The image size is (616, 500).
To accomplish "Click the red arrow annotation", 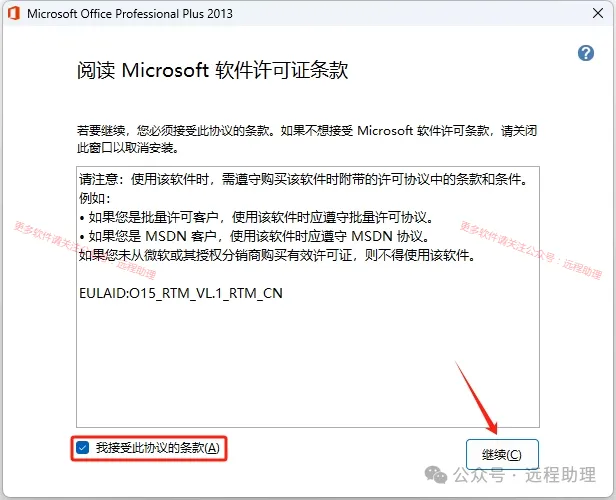I will click(477, 397).
